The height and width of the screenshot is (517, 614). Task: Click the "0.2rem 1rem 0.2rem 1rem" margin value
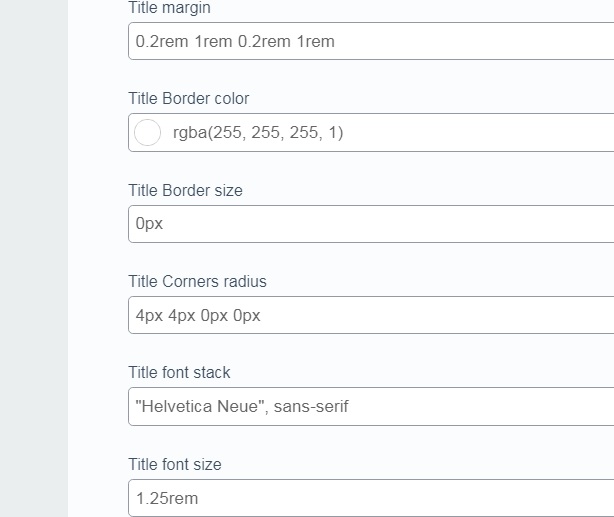click(235, 42)
